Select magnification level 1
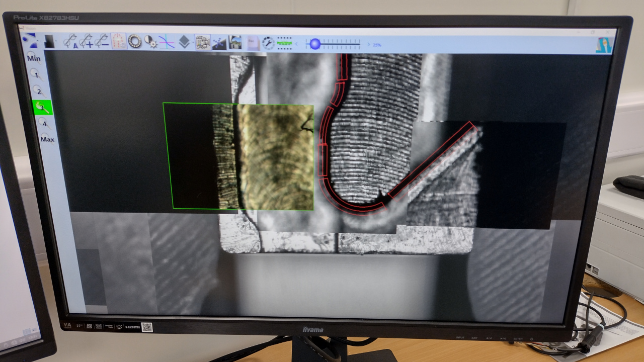Screen dimensions: 644x362 point(37,75)
